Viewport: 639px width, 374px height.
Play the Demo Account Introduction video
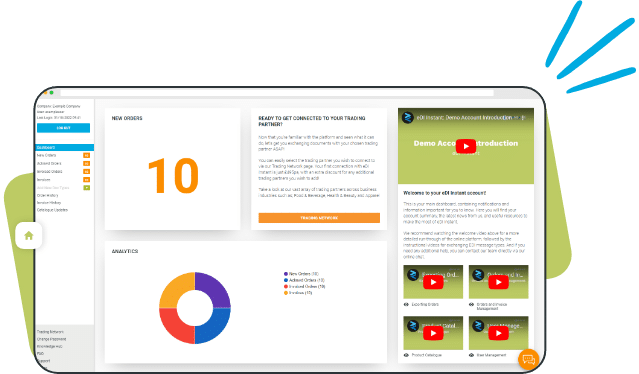click(x=466, y=146)
